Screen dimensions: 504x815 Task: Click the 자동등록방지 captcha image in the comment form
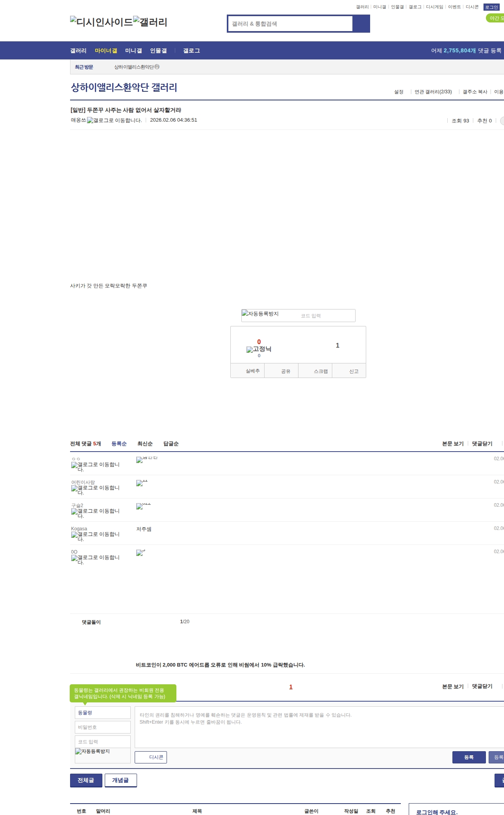[93, 751]
